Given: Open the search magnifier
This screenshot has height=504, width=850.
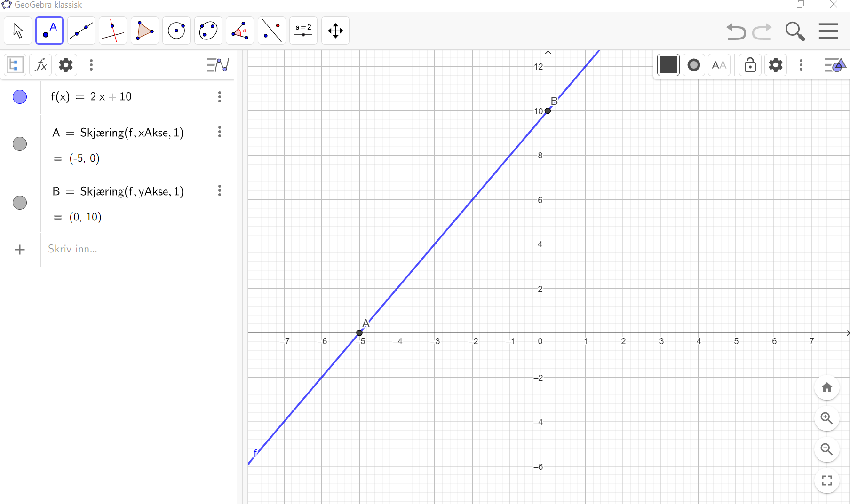Looking at the screenshot, I should (795, 31).
